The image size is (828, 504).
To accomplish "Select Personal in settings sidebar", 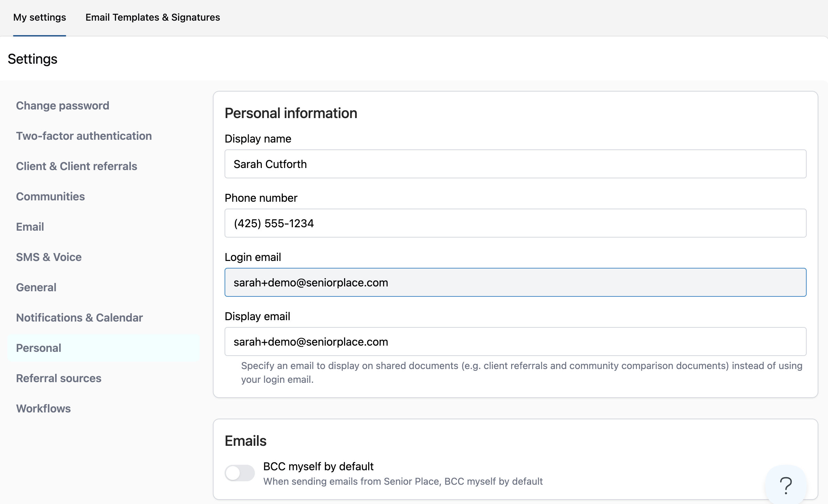I will point(39,348).
